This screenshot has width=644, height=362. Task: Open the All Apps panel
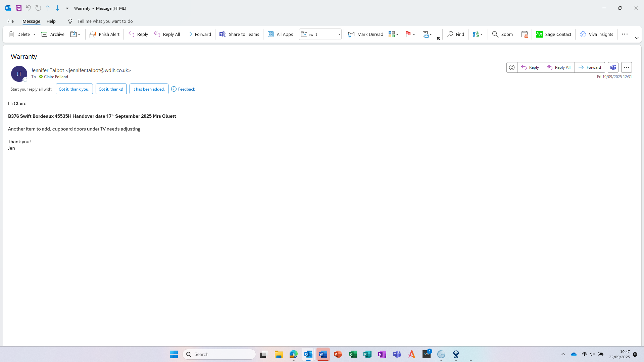[280, 34]
